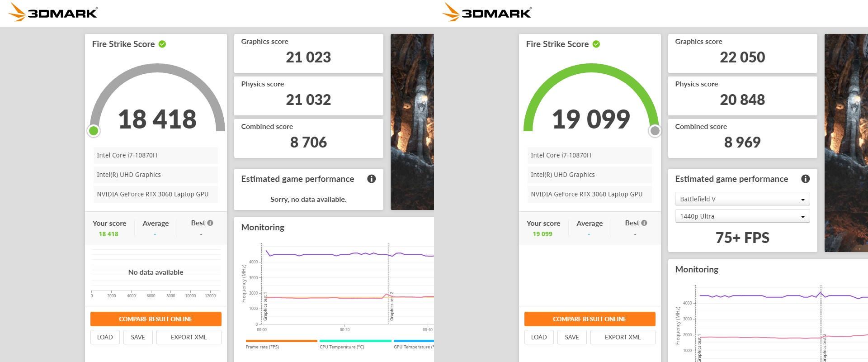Click the 'Fire Strike Score' title in the right window
Image resolution: width=868 pixels, height=362 pixels.
[557, 44]
